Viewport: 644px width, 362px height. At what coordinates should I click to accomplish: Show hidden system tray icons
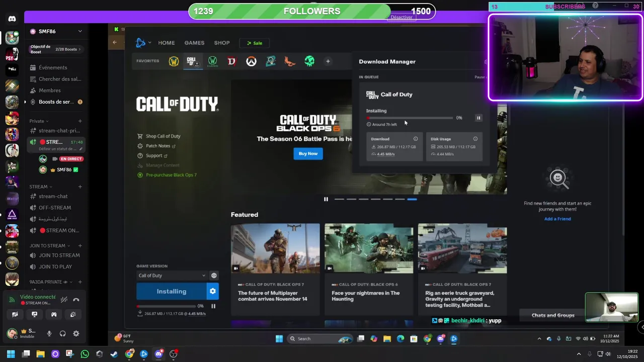(x=579, y=354)
